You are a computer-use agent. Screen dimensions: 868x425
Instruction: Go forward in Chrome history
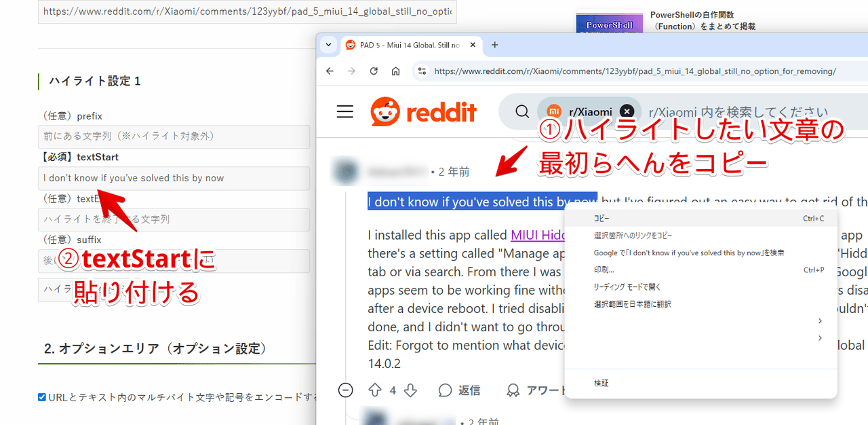tap(351, 71)
